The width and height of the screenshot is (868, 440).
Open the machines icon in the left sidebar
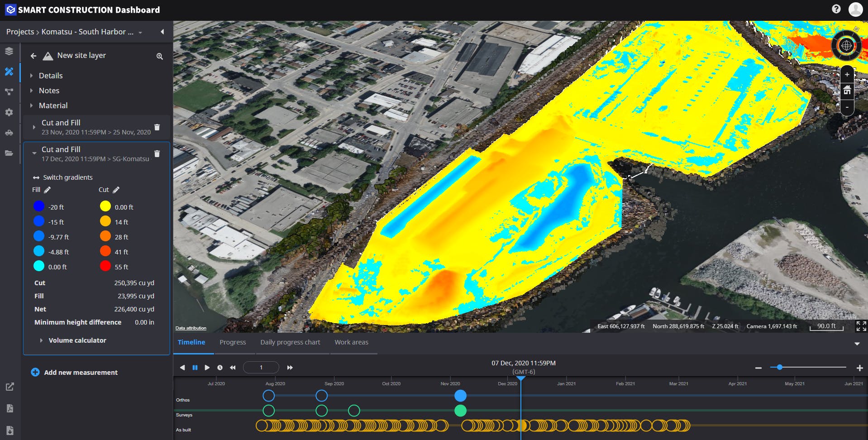(x=9, y=132)
